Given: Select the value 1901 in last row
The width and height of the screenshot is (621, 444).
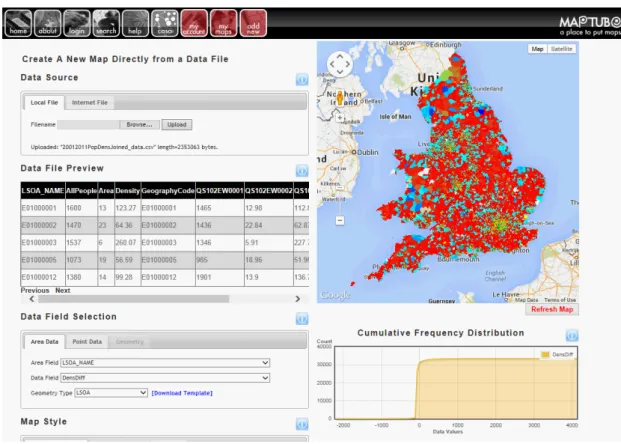Looking at the screenshot, I should [220, 277].
